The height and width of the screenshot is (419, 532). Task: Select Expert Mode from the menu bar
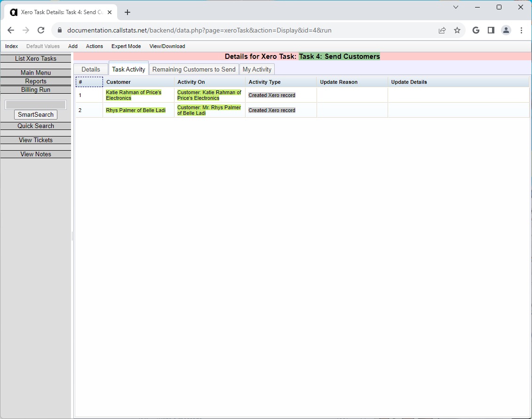pyautogui.click(x=126, y=46)
